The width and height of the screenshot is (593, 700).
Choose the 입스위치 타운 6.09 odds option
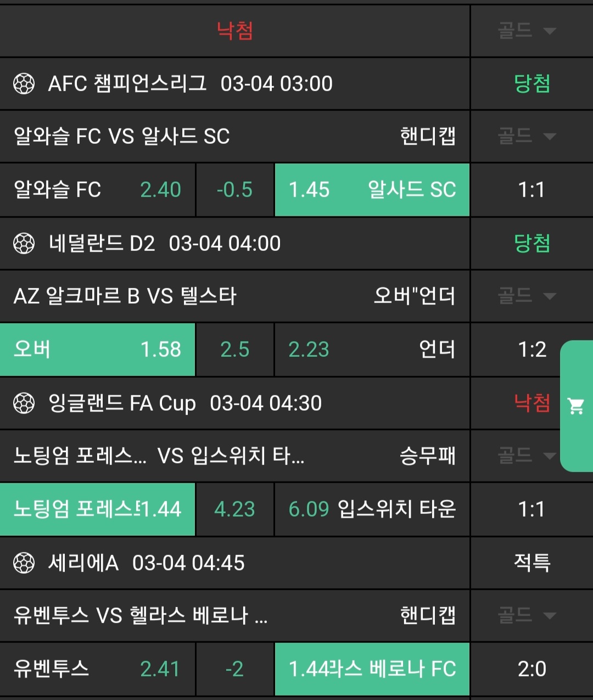click(372, 509)
